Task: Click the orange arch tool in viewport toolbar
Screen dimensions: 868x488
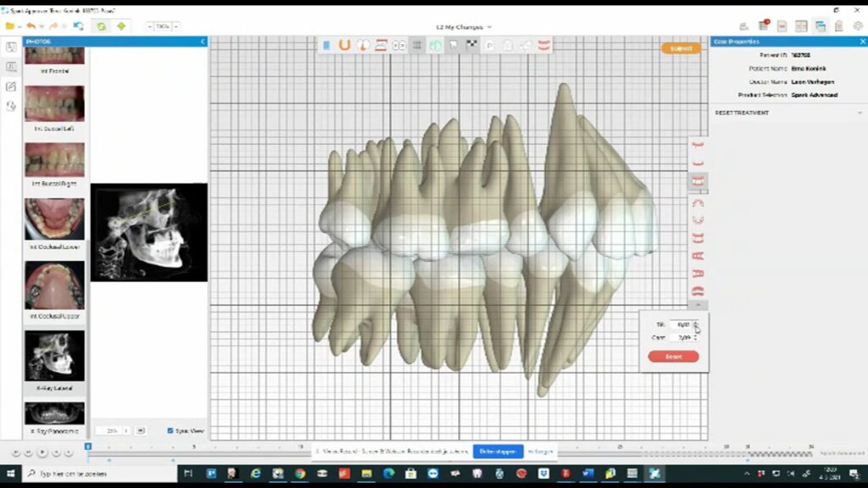Action: 344,45
